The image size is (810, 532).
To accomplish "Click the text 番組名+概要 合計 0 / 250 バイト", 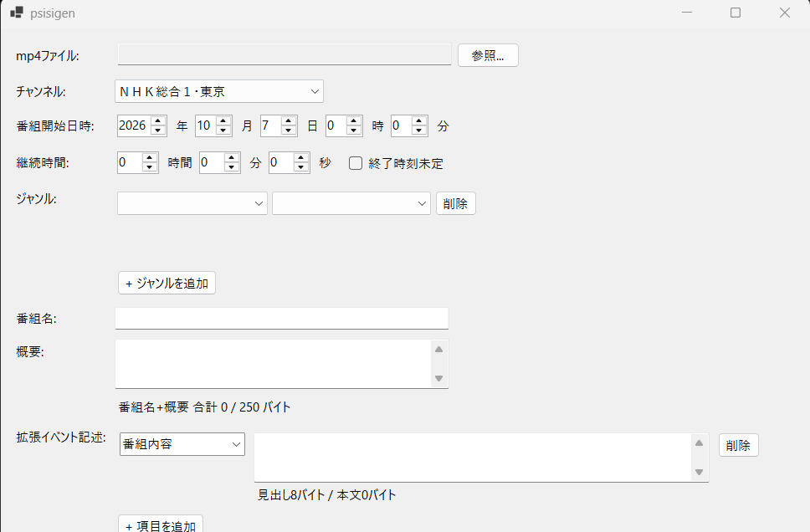I will coord(204,407).
